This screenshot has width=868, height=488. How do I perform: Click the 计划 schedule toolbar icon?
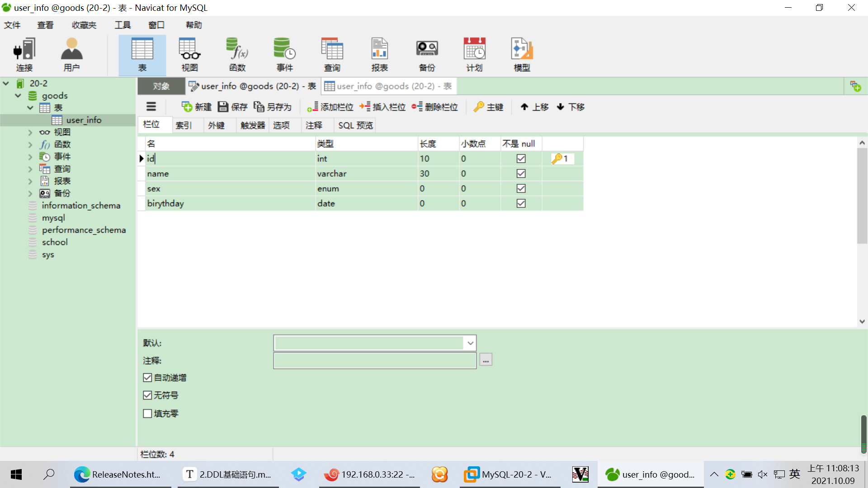(x=474, y=54)
